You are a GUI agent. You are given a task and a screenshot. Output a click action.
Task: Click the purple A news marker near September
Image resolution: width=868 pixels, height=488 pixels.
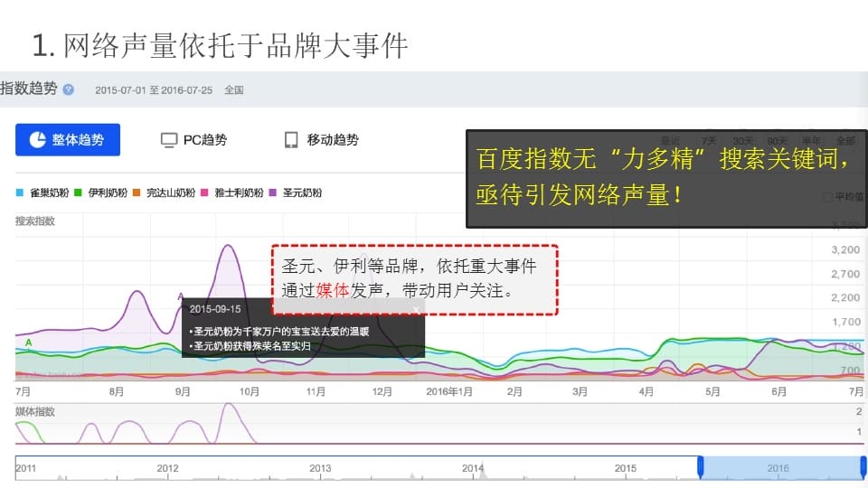(181, 297)
